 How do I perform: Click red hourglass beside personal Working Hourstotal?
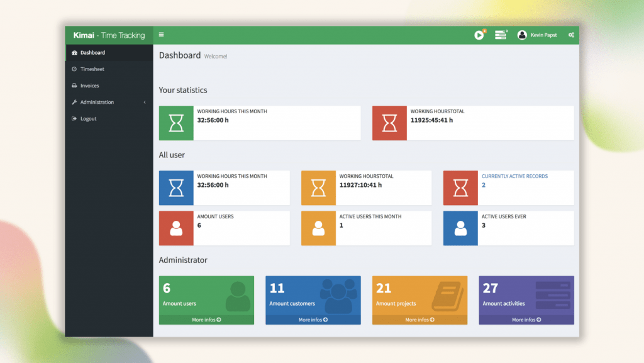389,123
